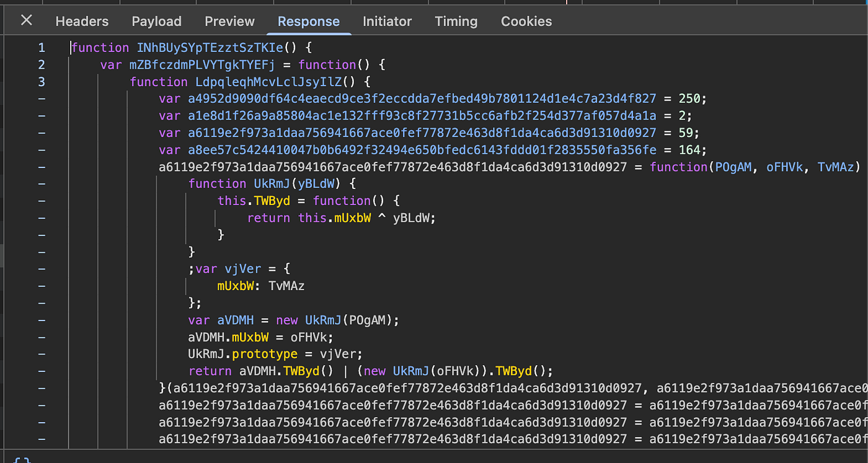Viewport: 868px width, 463px height.
Task: Toggle pretty print braces icon
Action: click(x=22, y=460)
